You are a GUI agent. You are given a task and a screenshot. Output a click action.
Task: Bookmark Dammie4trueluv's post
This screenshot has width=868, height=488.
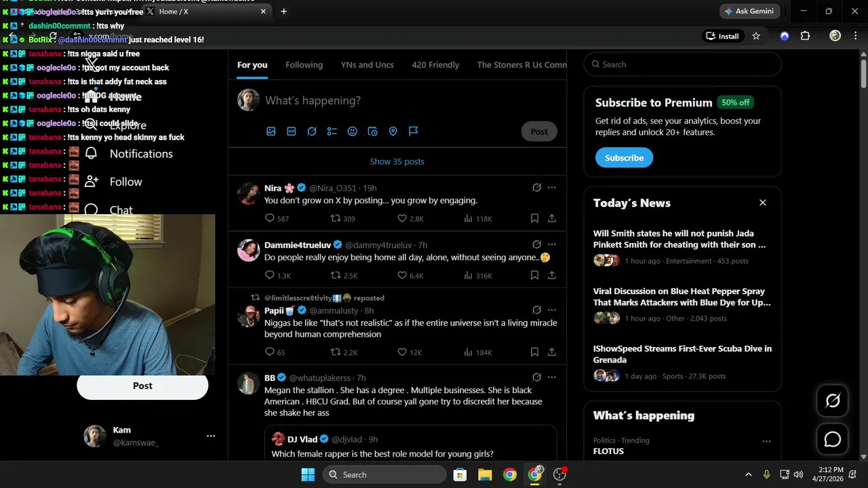[x=534, y=275]
